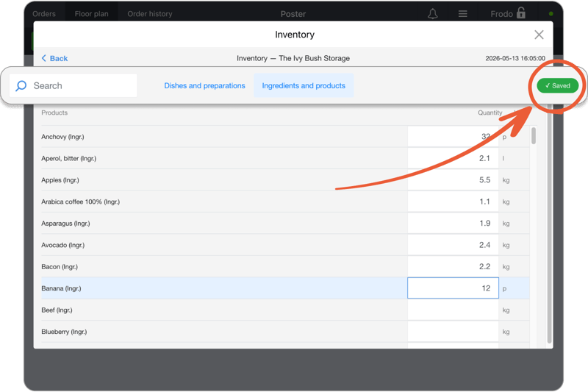This screenshot has height=392, width=588.
Task: Edit quantity field for Arabica coffee 100%
Action: [453, 202]
